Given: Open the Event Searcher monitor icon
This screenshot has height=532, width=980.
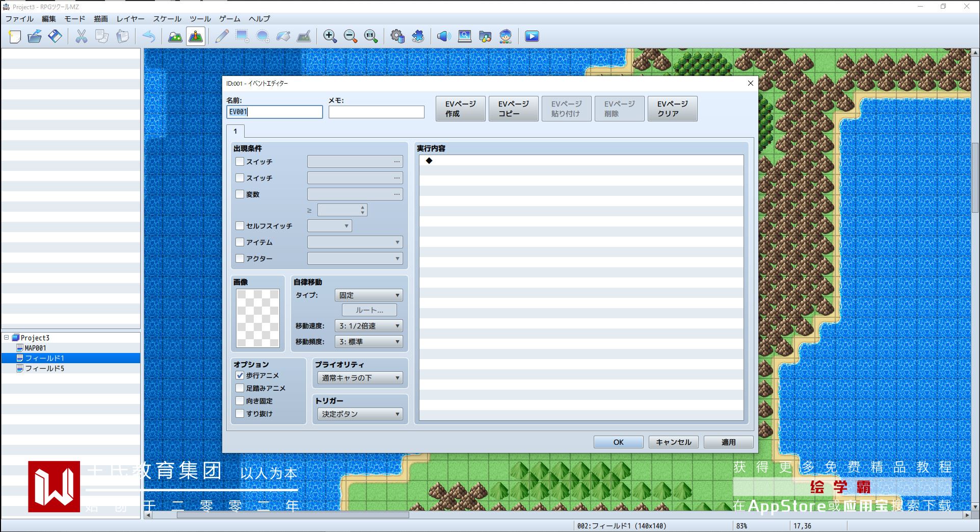Looking at the screenshot, I should pyautogui.click(x=465, y=36).
